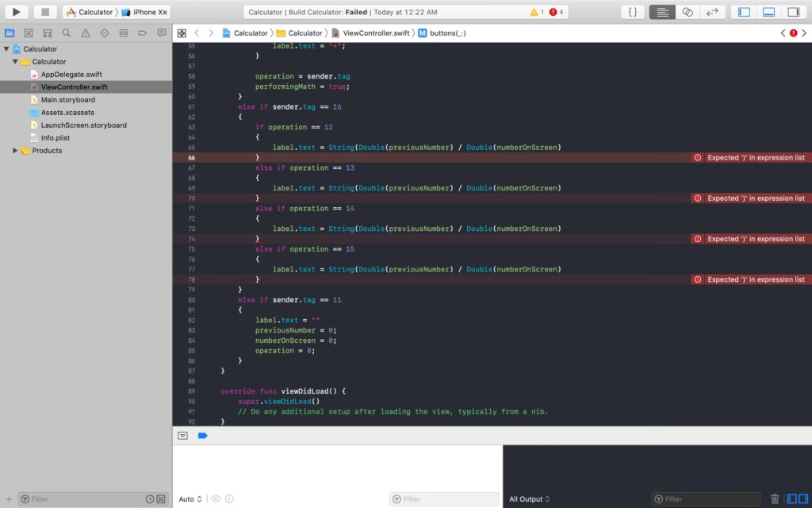Open the Issue navigator warning-triangle tab
Viewport: 812px width, 508px height.
pyautogui.click(x=85, y=33)
